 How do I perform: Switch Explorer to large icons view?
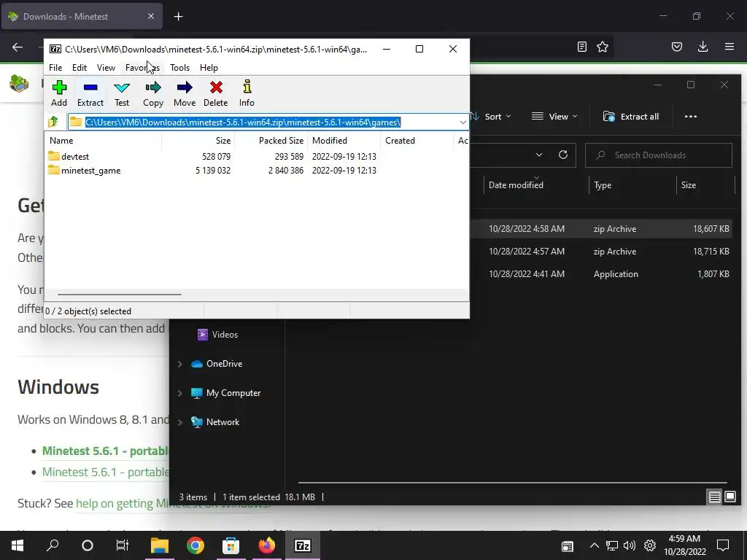click(x=730, y=497)
